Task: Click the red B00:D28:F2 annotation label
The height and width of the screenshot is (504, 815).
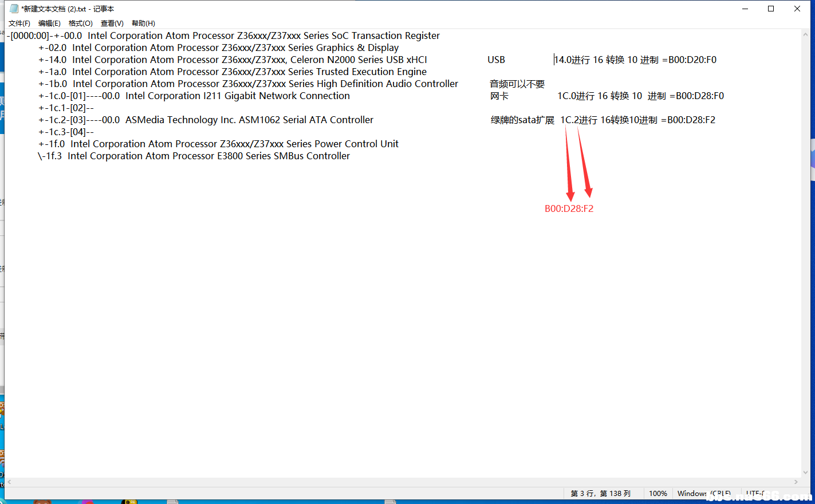Action: point(569,209)
